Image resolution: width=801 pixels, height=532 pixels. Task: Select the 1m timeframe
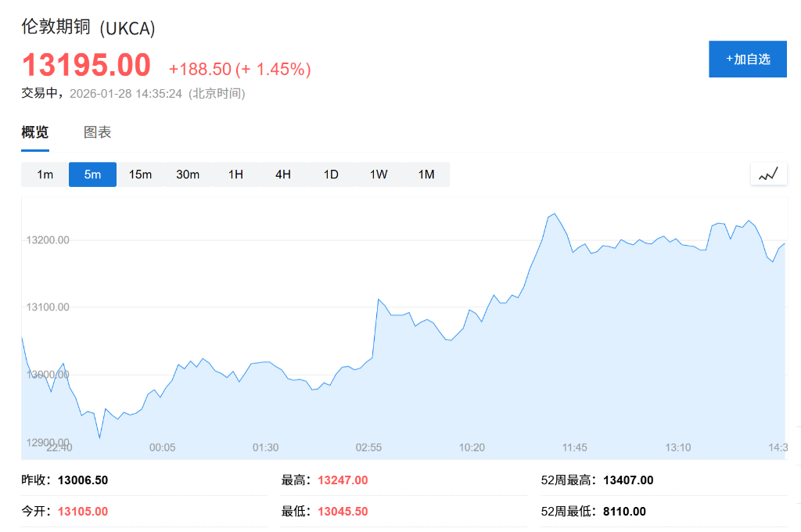(44, 174)
